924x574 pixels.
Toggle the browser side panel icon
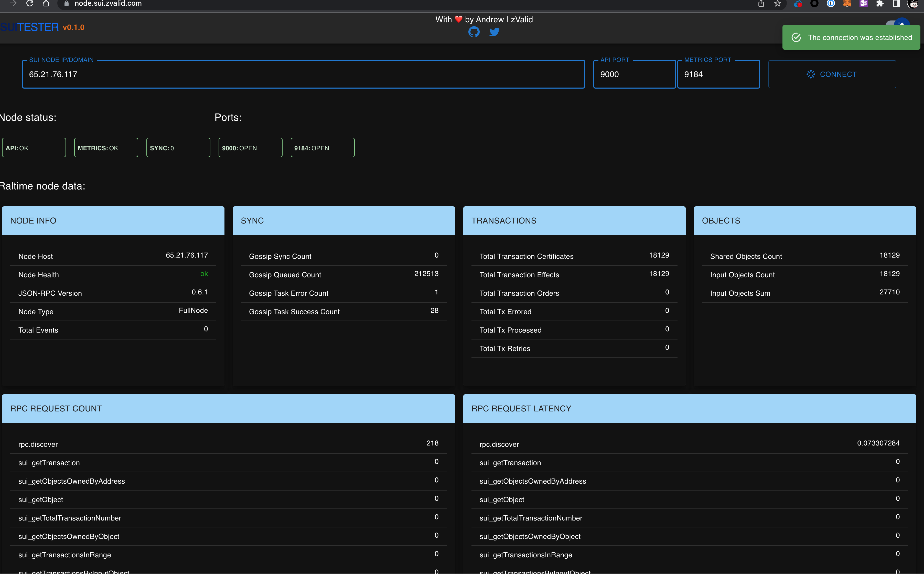click(x=896, y=4)
